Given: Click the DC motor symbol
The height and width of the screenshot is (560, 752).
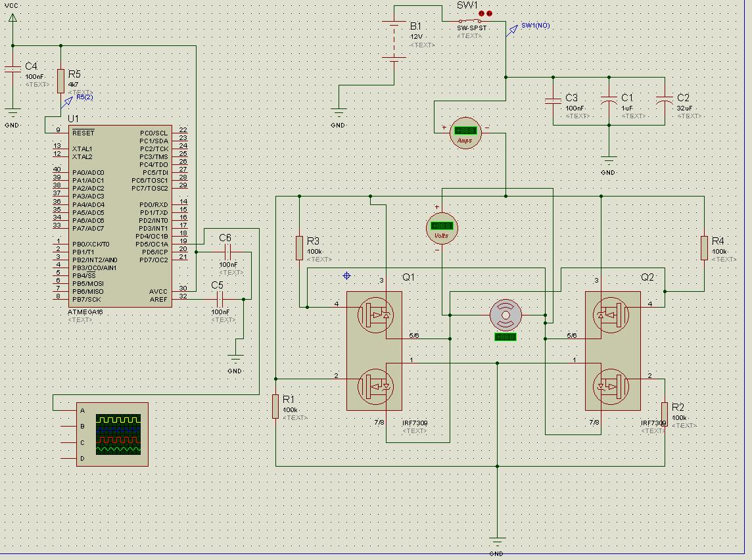Looking at the screenshot, I should pyautogui.click(x=505, y=315).
